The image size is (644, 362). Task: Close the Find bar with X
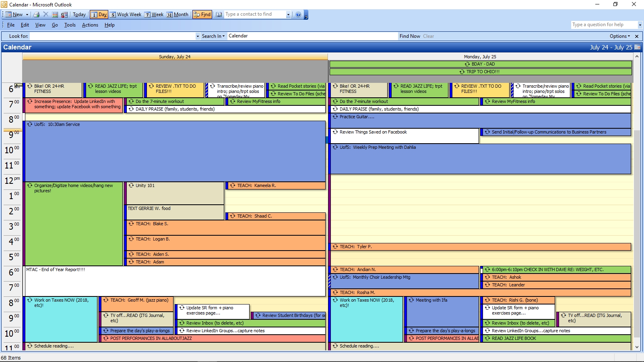pos(637,36)
